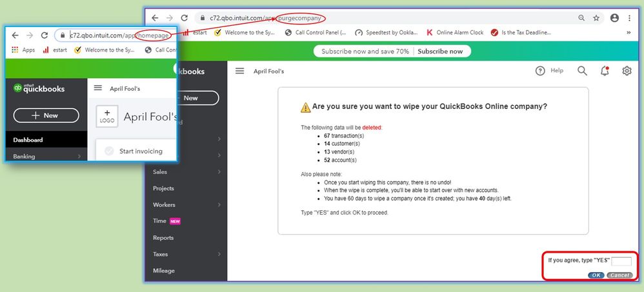Expand the Taxes submenu chevron
Image resolution: width=644 pixels, height=292 pixels.
(219, 254)
